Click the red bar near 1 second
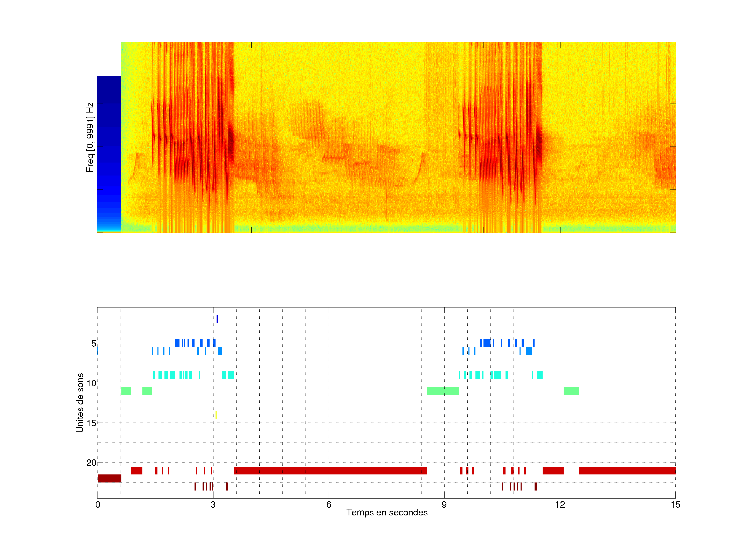 (x=136, y=470)
